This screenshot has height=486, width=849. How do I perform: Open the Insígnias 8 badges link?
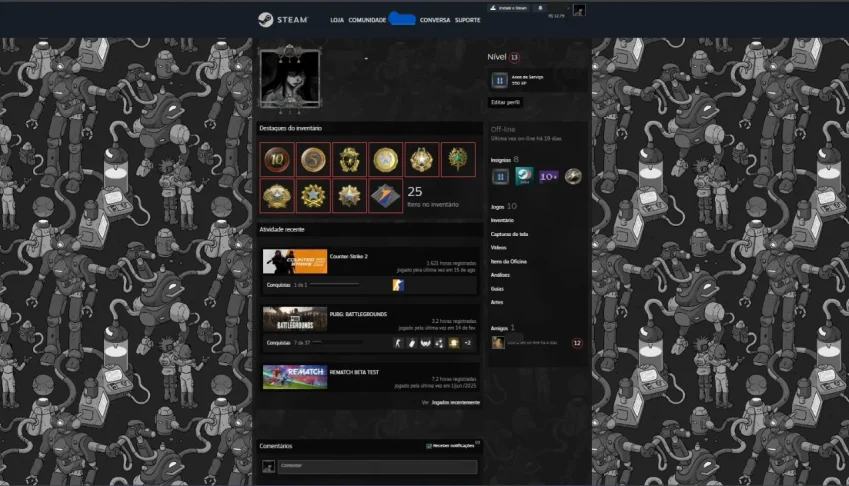pos(504,160)
